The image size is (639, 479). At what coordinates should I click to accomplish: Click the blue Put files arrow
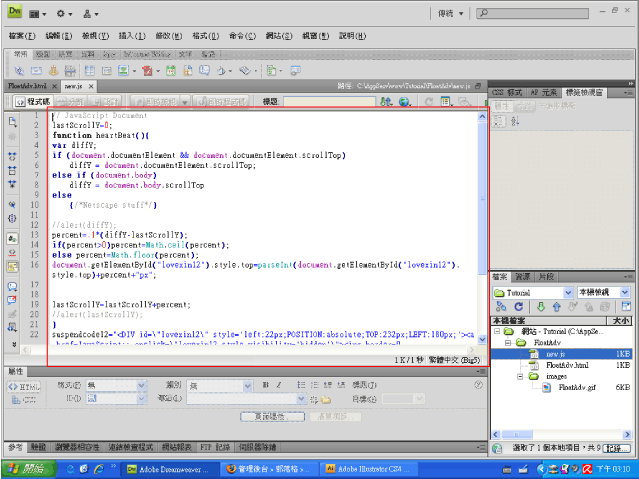pyautogui.click(x=557, y=307)
